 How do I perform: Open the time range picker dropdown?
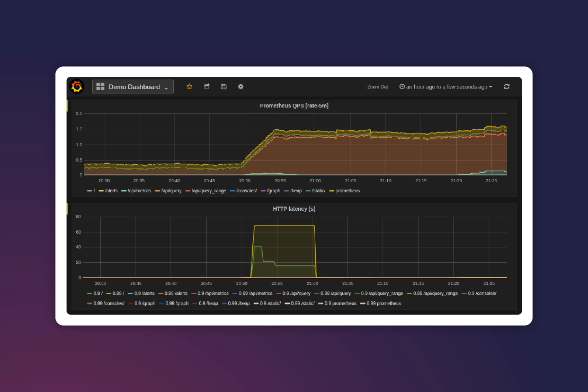446,87
